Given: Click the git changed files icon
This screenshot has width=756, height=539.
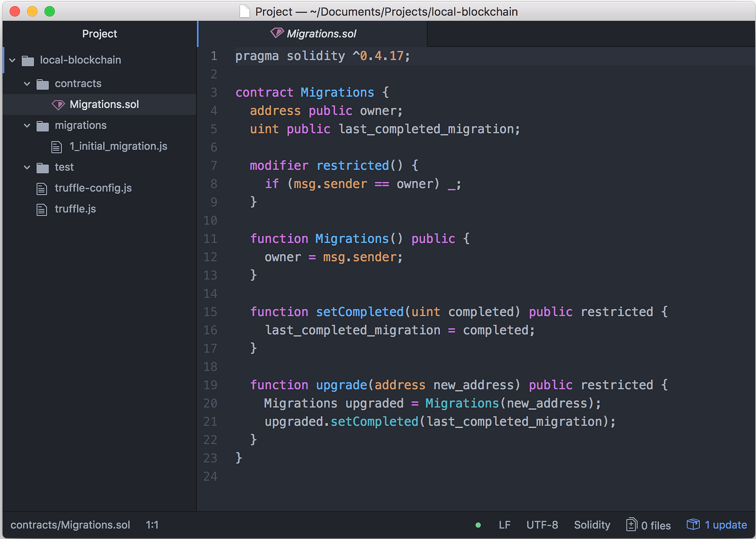Looking at the screenshot, I should pyautogui.click(x=632, y=524).
